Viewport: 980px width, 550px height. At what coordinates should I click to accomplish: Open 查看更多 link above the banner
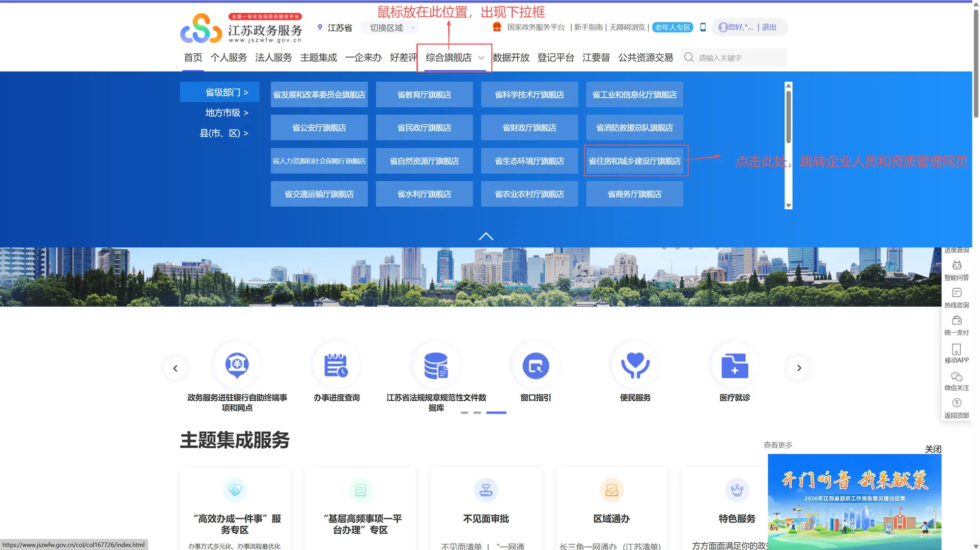point(778,444)
